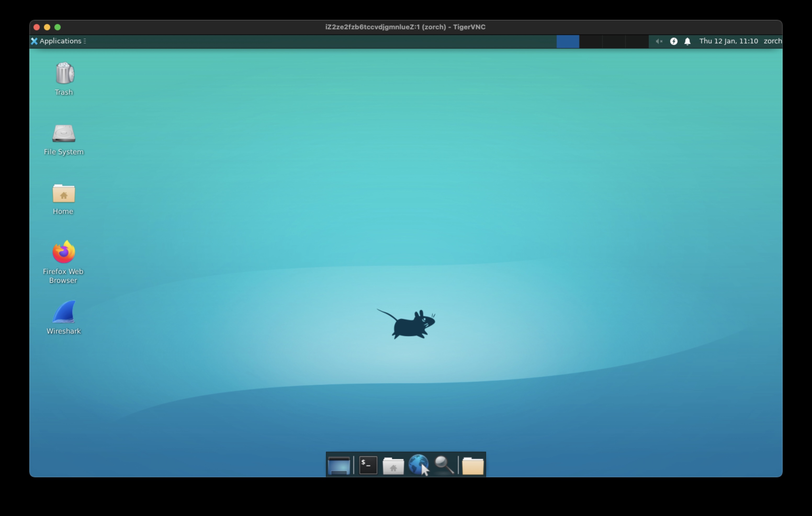
Task: Select the File System drive icon
Action: point(64,134)
